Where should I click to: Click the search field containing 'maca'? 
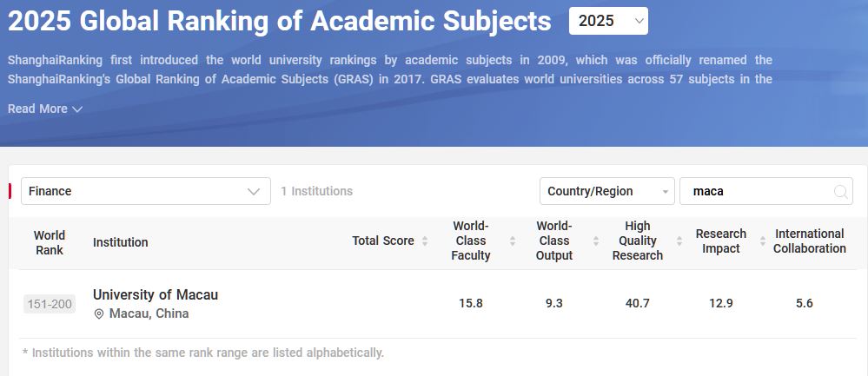[756, 191]
